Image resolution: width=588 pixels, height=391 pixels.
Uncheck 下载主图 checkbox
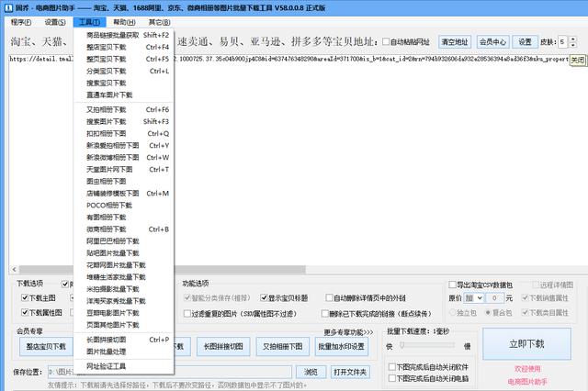pos(25,298)
